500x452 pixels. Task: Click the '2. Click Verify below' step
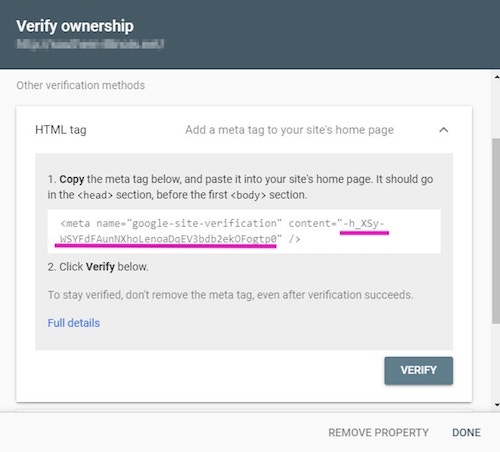point(98,267)
